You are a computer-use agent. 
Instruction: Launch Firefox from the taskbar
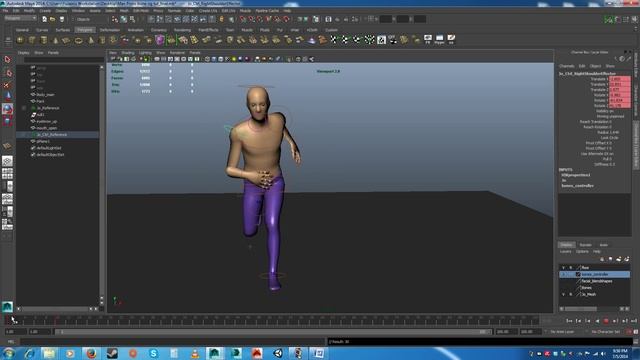91,353
